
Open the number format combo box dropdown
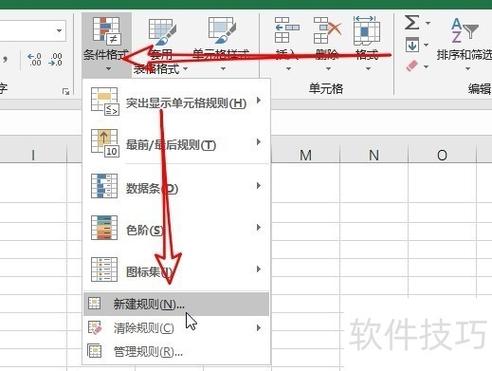point(59,31)
